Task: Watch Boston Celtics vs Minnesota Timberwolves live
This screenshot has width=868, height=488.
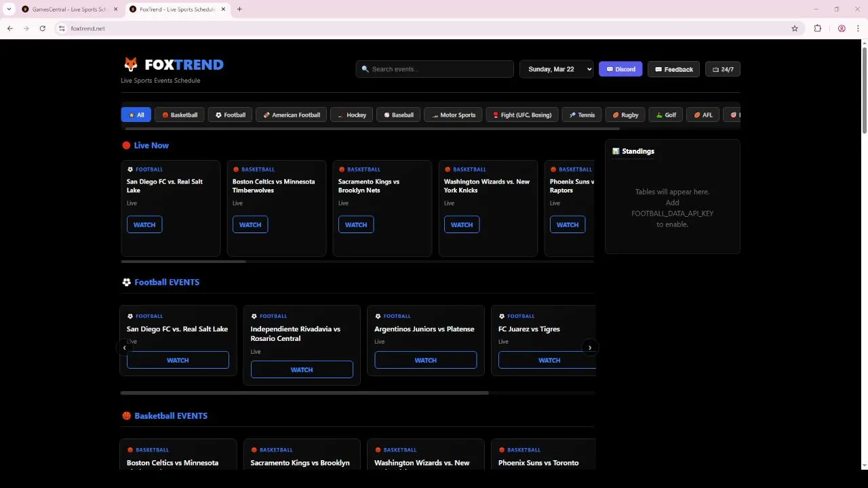Action: [250, 225]
